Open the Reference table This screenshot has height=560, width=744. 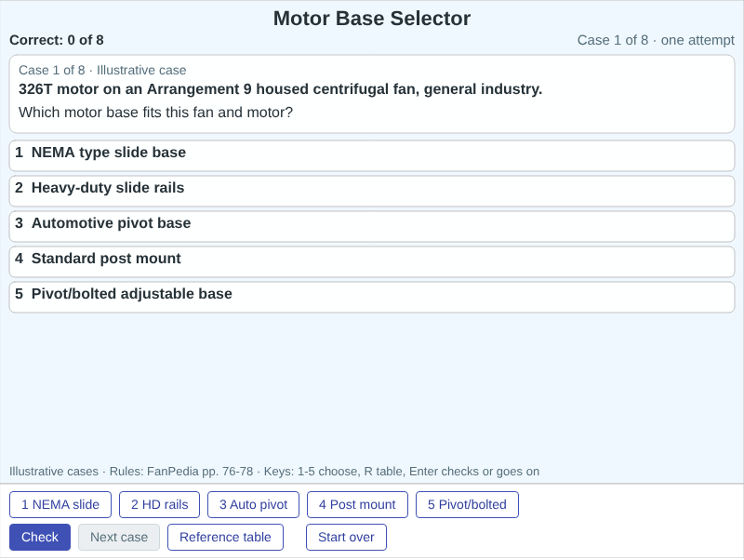click(225, 538)
